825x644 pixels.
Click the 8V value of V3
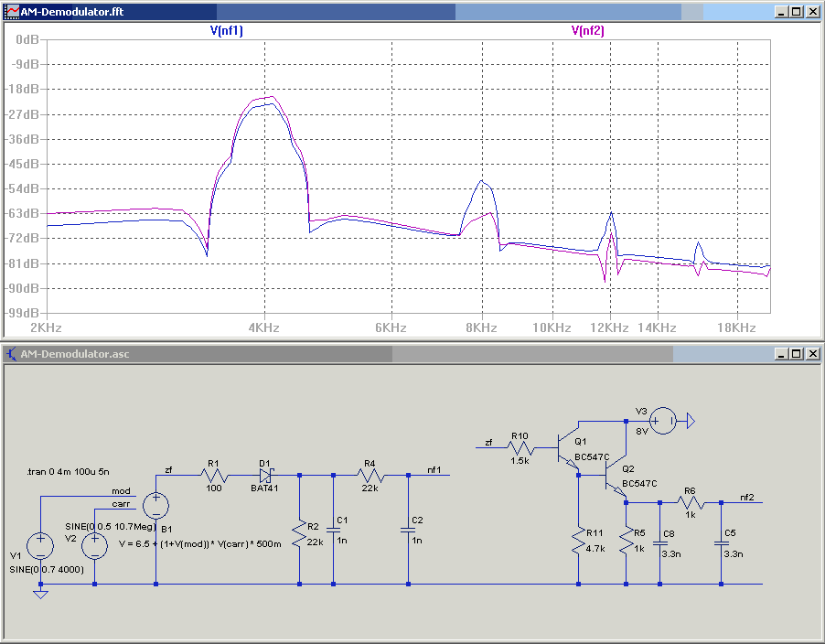click(642, 432)
